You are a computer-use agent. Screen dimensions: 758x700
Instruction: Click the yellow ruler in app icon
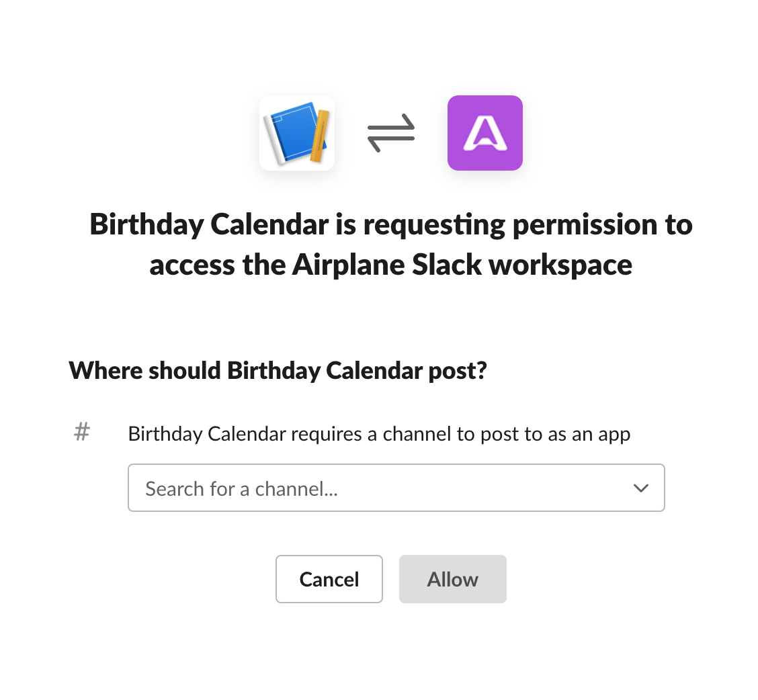(320, 136)
